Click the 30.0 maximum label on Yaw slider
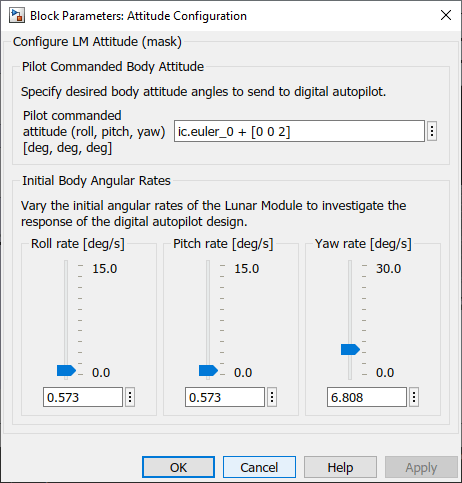The image size is (462, 483). tap(389, 269)
